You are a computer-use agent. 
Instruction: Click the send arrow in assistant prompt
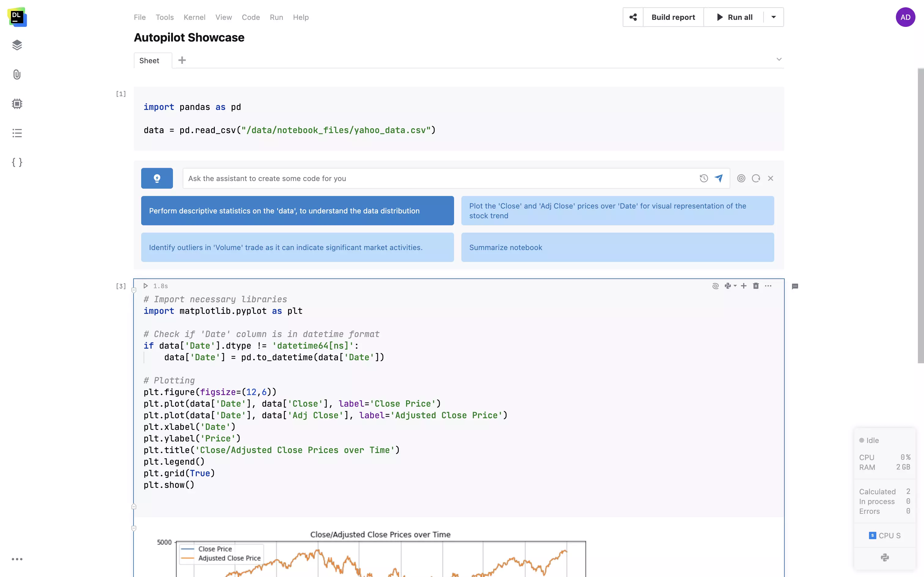coord(719,178)
